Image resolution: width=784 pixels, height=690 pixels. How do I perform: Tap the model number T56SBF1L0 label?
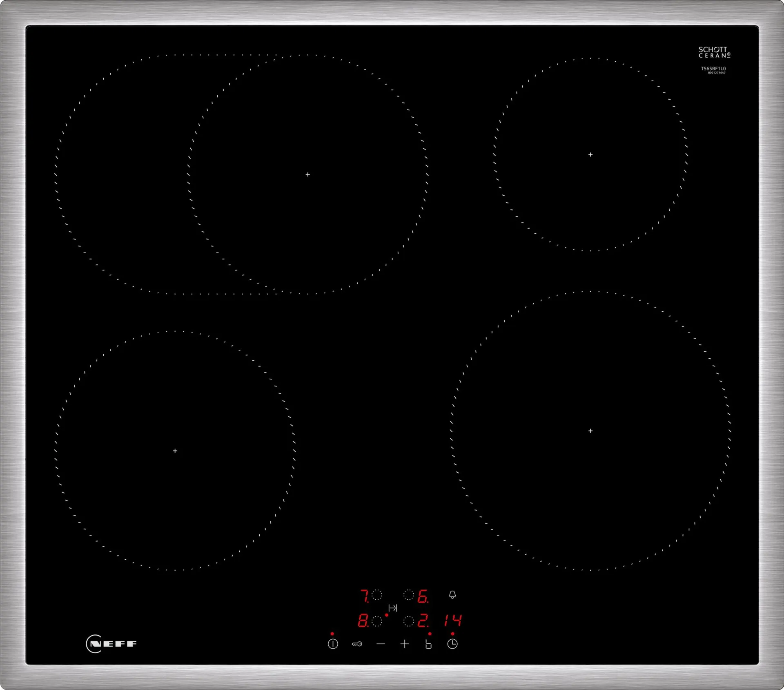pyautogui.click(x=714, y=69)
